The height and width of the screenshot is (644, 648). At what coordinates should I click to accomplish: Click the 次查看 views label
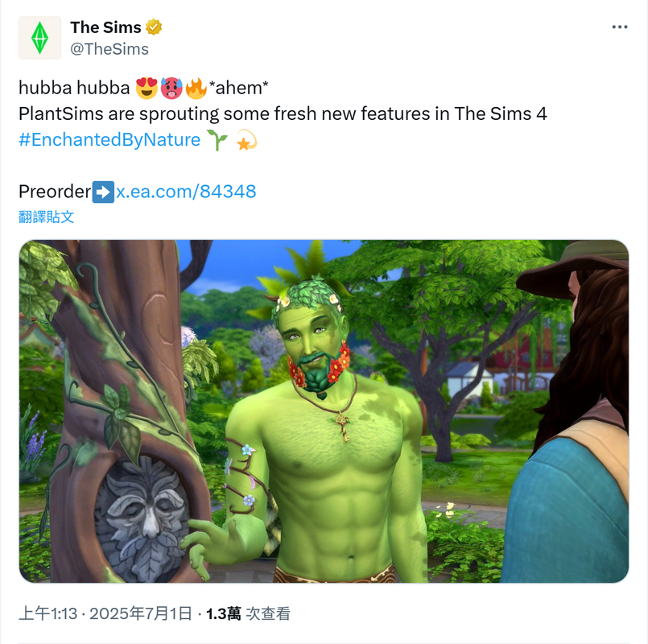click(268, 613)
